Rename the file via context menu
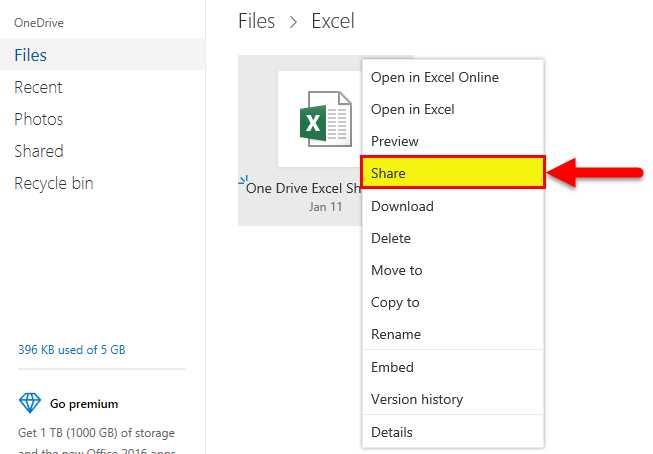The image size is (653, 454). [396, 334]
